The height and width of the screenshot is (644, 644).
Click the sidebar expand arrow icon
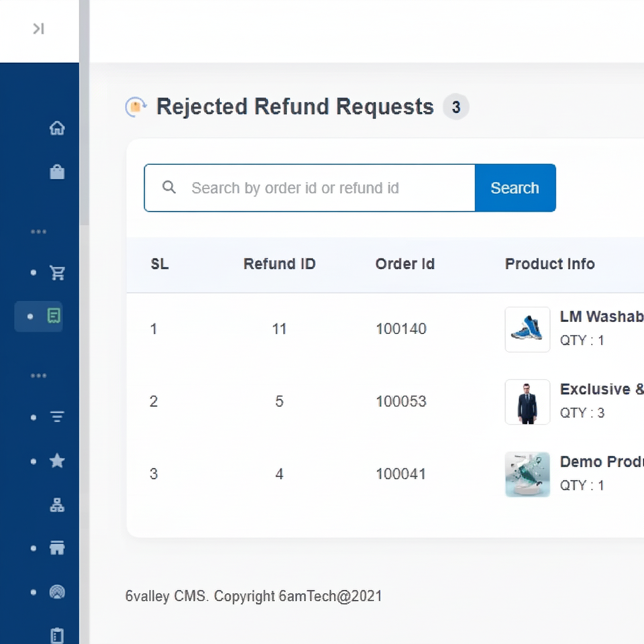pyautogui.click(x=38, y=29)
